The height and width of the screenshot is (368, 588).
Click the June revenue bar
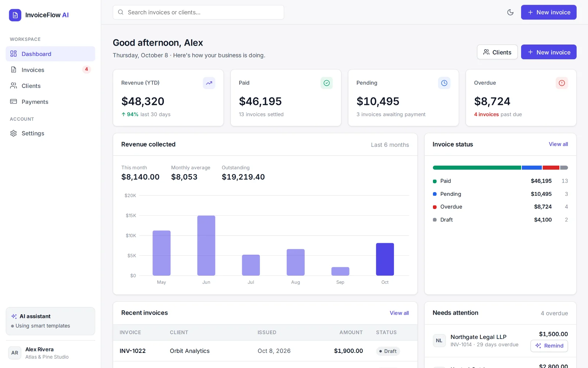point(206,245)
